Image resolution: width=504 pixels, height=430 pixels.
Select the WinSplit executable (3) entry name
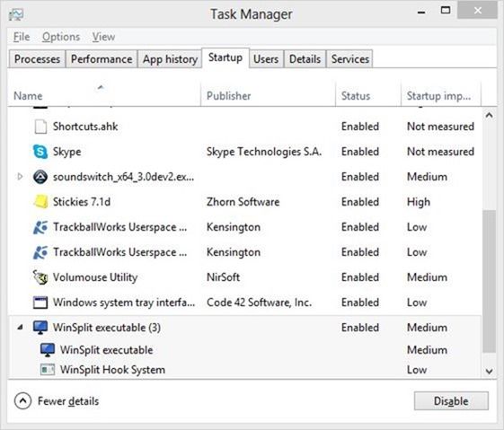click(107, 328)
